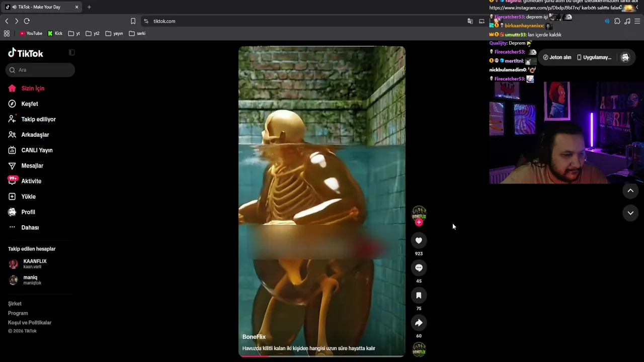This screenshot has width=644, height=362.
Task: Click the TikTok logo
Action: pos(26,53)
